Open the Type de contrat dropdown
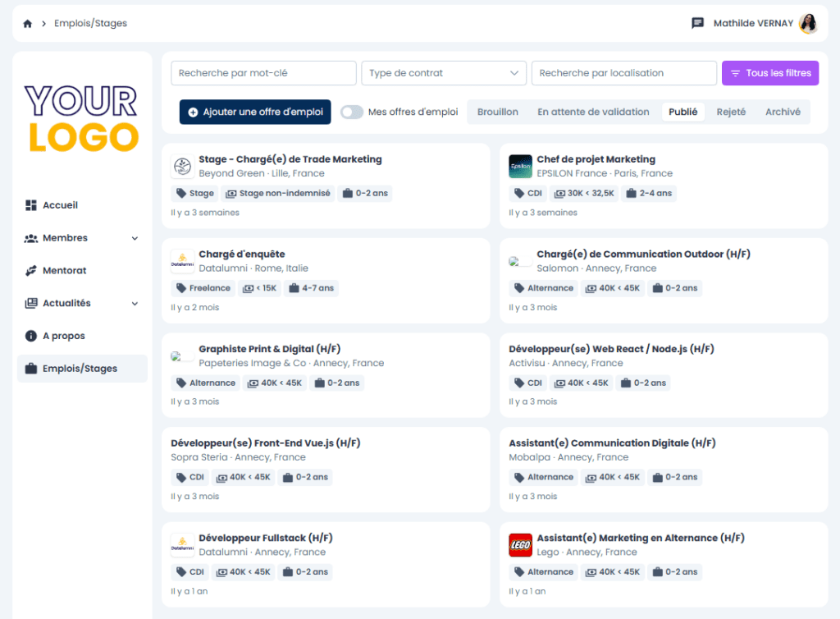840x619 pixels. [x=443, y=73]
